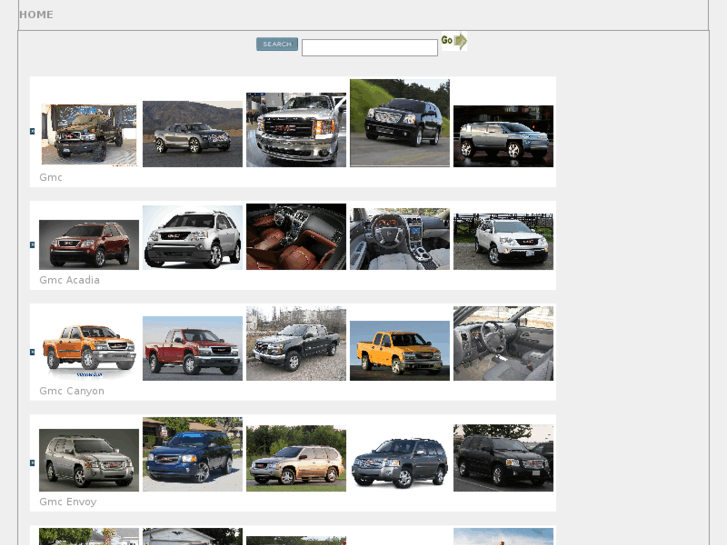Open Envoy row tan SUV on grass thumbnail
The height and width of the screenshot is (545, 727).
point(296,459)
